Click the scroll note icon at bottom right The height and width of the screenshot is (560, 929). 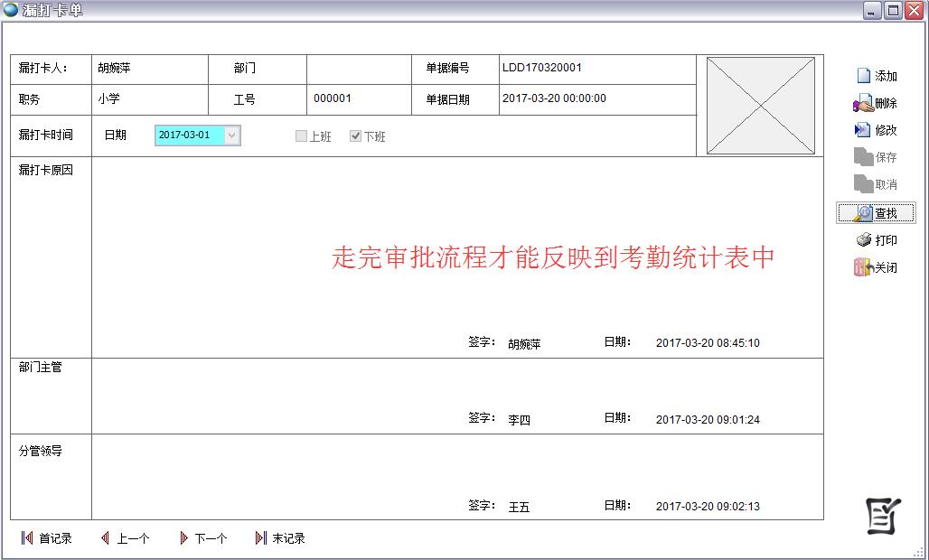883,516
